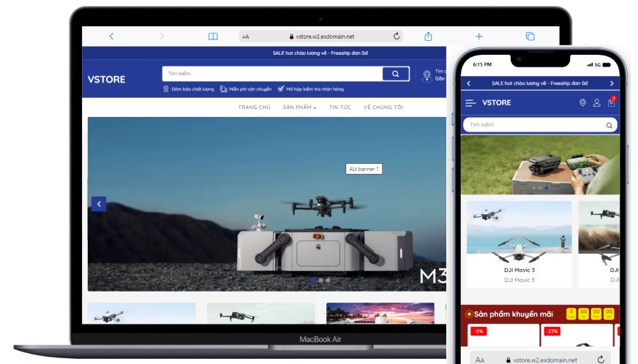This screenshot has width=638, height=364.
Task: Click the Miễn phí vận chuyển truck label
Action: (246, 89)
